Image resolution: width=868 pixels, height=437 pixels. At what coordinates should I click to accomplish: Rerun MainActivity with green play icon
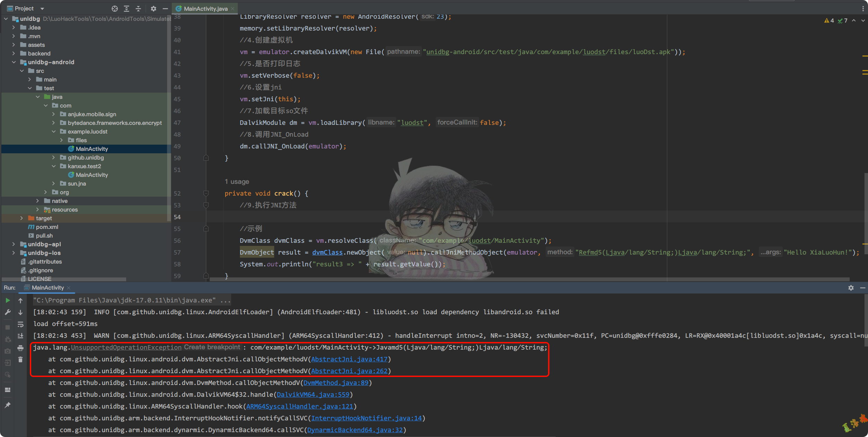click(8, 300)
